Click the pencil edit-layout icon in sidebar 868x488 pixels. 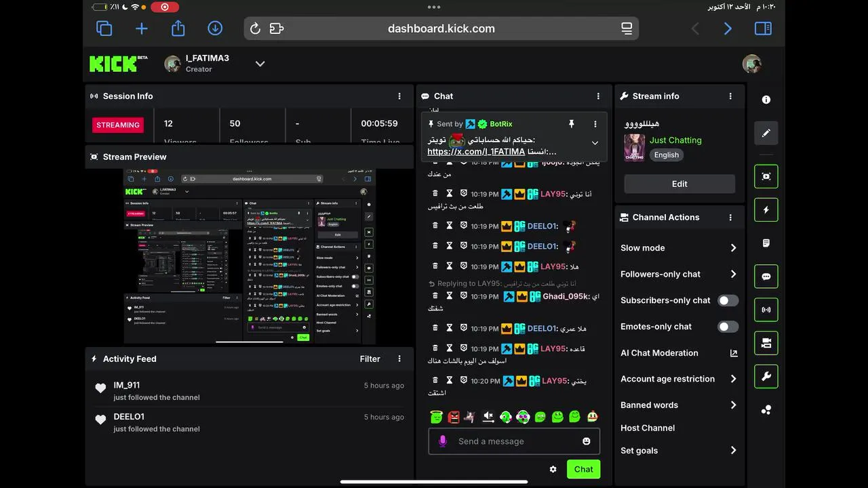(766, 133)
